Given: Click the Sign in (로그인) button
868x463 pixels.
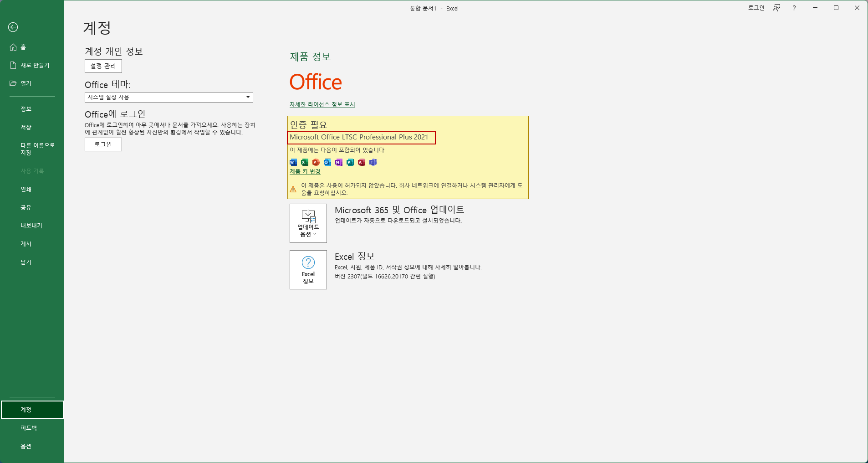Looking at the screenshot, I should 103,144.
